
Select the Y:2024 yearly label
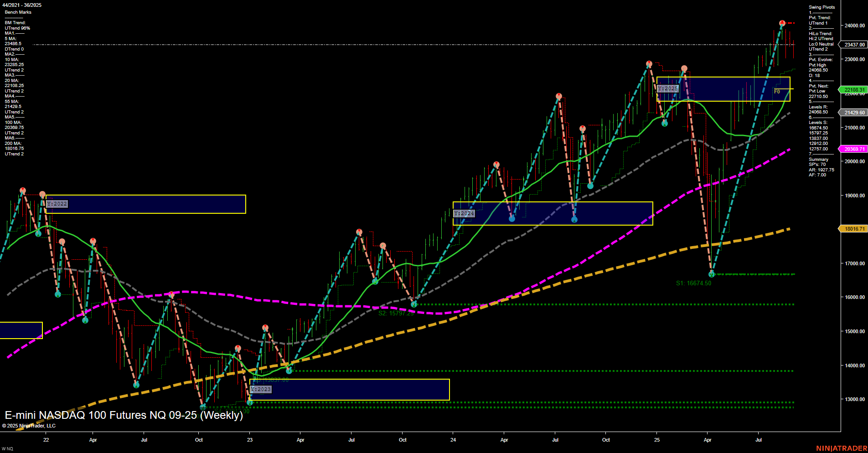464,213
